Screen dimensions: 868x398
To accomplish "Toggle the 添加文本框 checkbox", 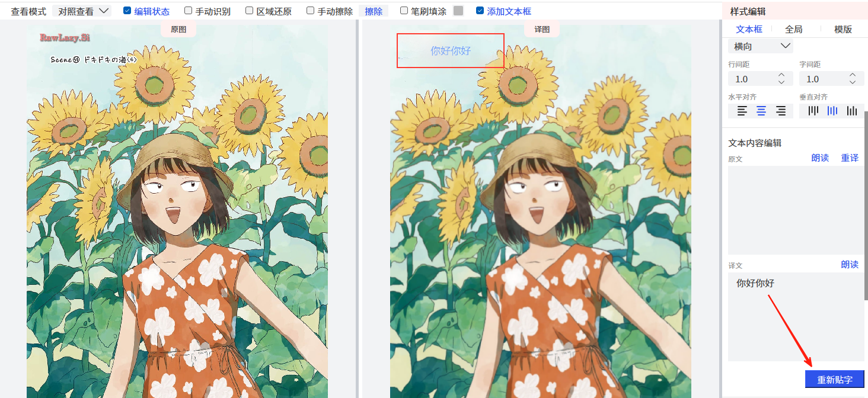I will click(x=480, y=11).
